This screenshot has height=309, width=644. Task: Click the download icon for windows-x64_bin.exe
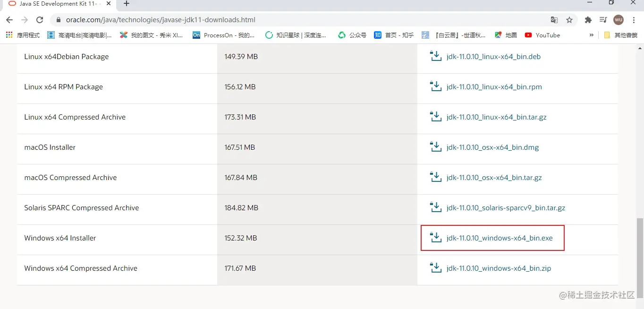435,238
